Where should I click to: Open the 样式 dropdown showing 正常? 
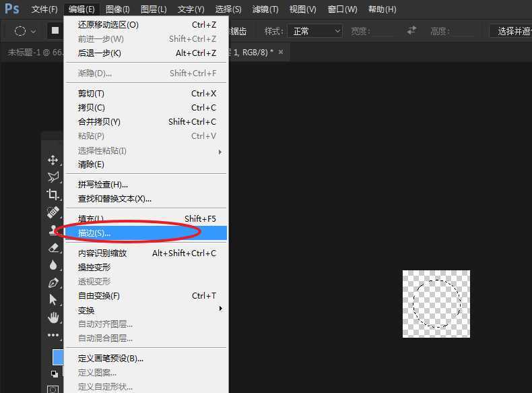[314, 31]
